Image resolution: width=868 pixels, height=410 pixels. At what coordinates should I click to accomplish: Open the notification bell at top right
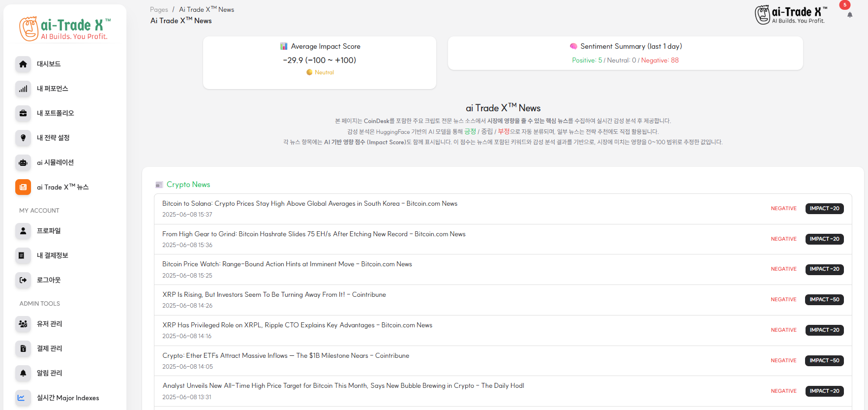tap(849, 15)
